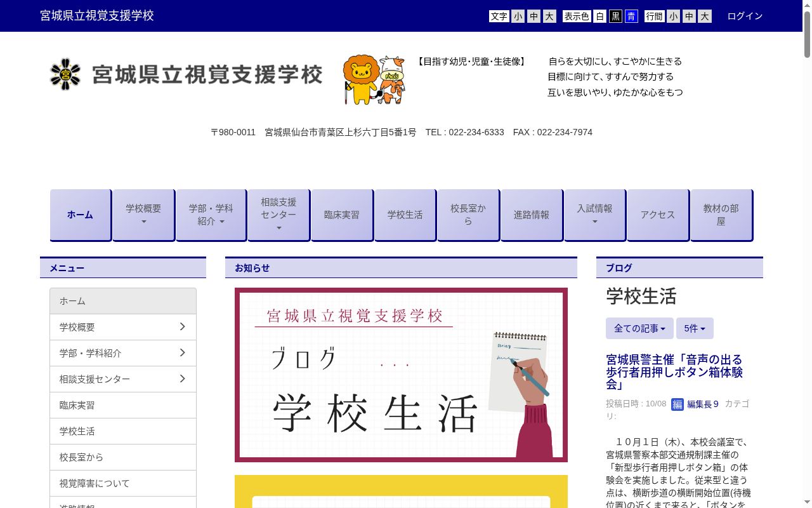Click the lion and cow mascot image
The image size is (812, 508).
(374, 79)
